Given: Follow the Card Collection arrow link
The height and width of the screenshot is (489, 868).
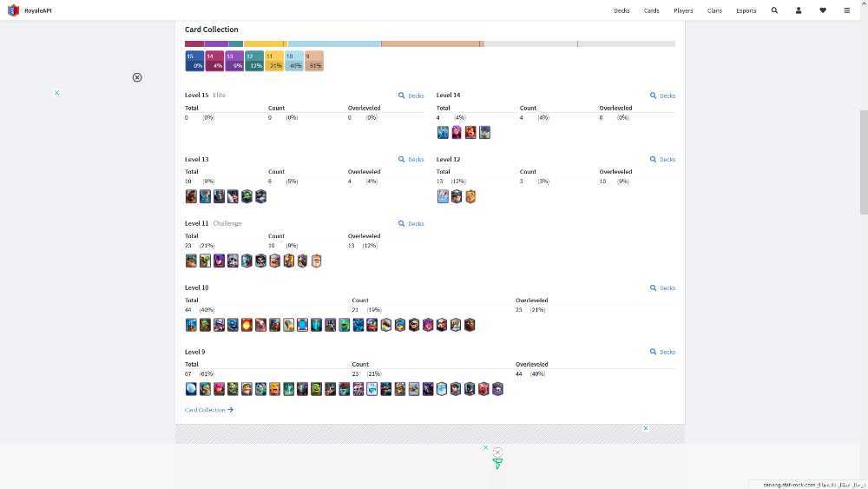Looking at the screenshot, I should click(x=209, y=410).
